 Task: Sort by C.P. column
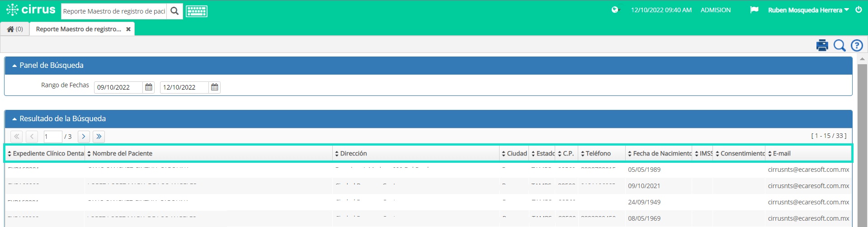(x=566, y=154)
